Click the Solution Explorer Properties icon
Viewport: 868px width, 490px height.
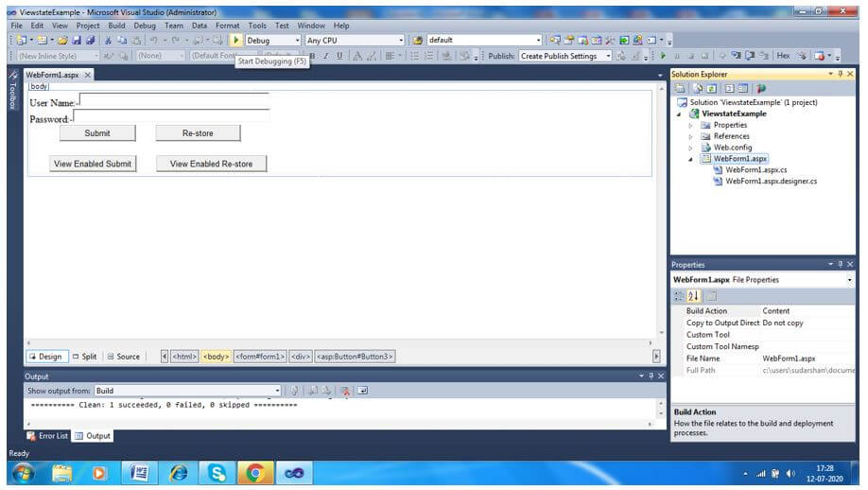click(680, 89)
